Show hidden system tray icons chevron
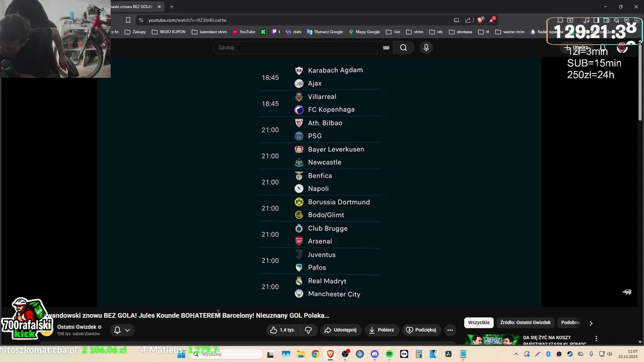Viewport: 644px width, 362px height. pos(516,354)
